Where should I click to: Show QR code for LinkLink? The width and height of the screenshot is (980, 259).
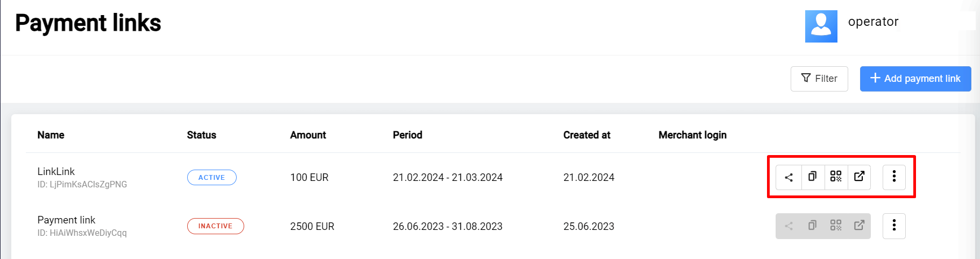click(836, 177)
